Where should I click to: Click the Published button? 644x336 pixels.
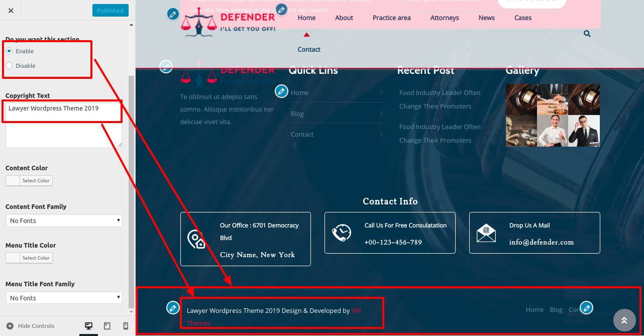(x=111, y=11)
